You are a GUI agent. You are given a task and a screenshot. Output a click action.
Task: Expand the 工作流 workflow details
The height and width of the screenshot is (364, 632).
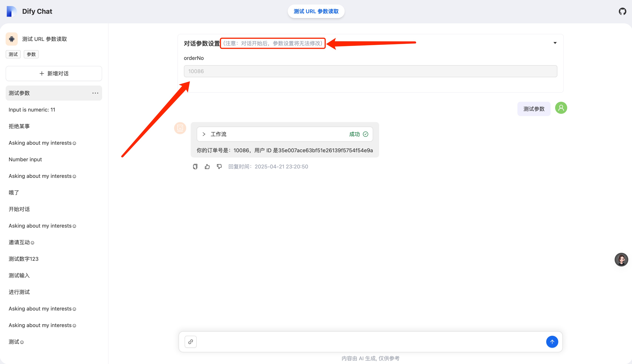tap(204, 134)
